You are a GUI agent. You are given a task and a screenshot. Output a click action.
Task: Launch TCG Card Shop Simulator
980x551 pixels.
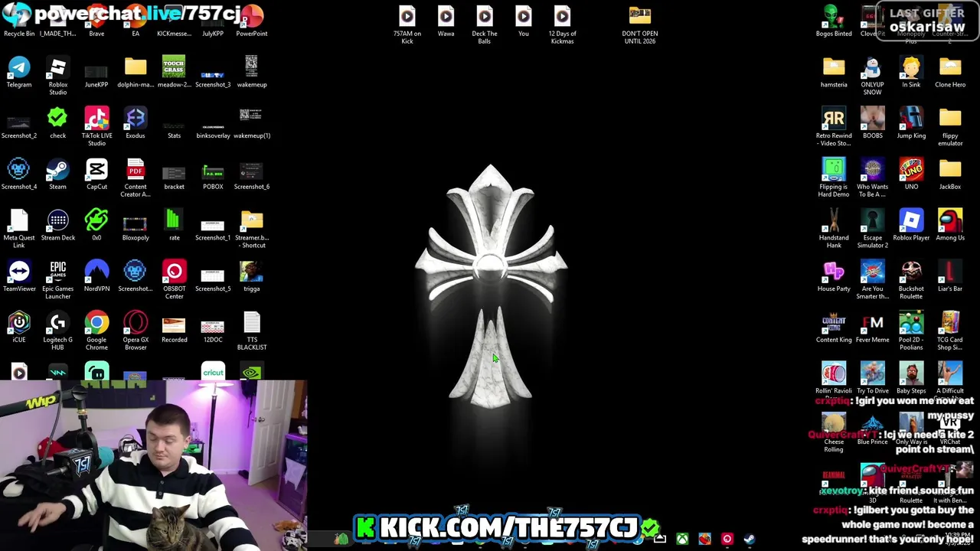pyautogui.click(x=950, y=331)
